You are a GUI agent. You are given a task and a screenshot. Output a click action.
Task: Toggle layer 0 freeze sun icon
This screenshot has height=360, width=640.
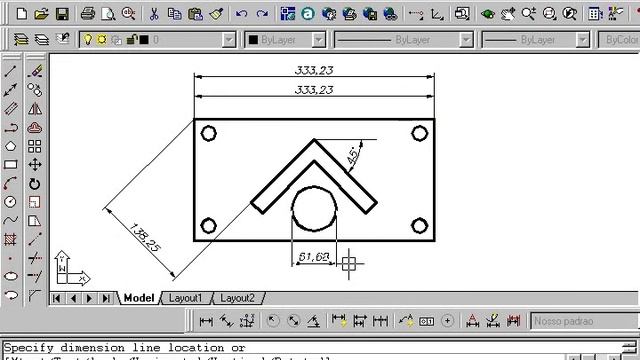click(x=102, y=40)
